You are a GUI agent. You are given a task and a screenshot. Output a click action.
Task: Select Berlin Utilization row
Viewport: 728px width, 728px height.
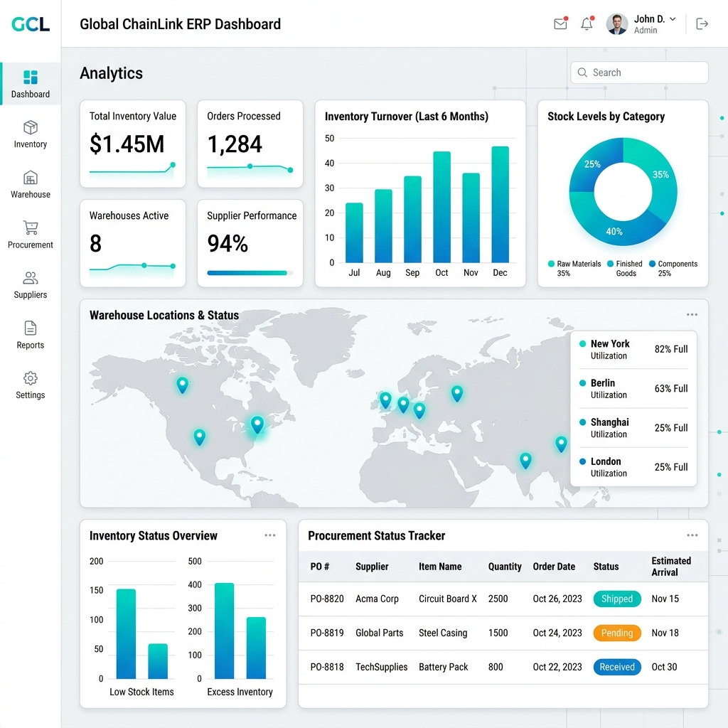[x=633, y=389]
